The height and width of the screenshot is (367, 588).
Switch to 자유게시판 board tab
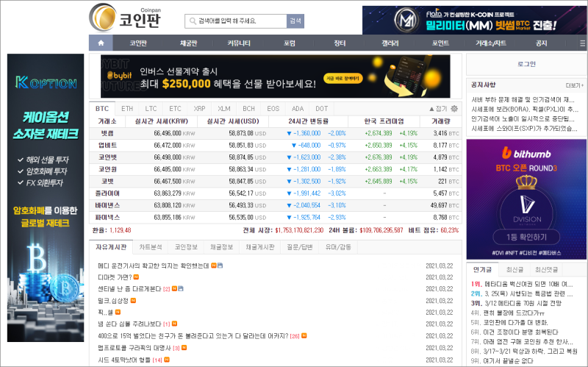(x=111, y=247)
